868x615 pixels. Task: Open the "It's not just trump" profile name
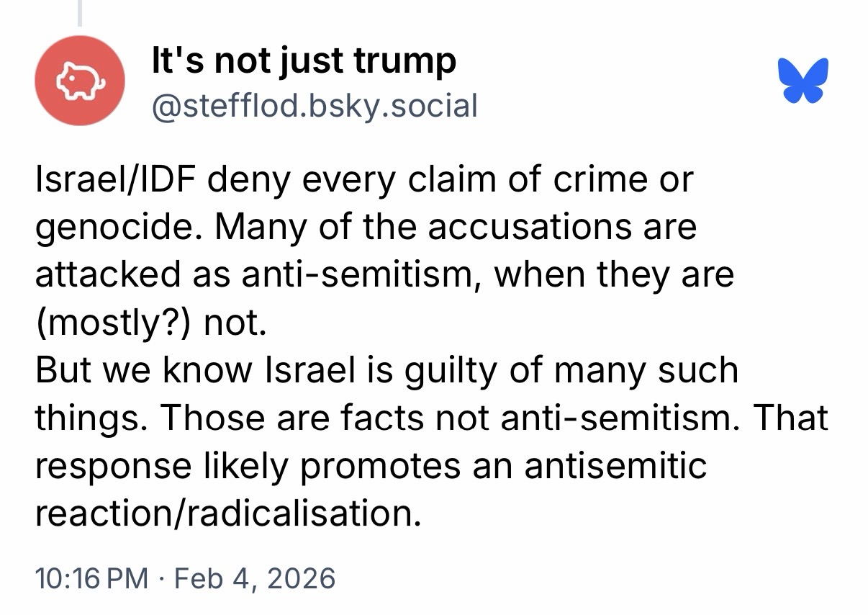coord(303,62)
